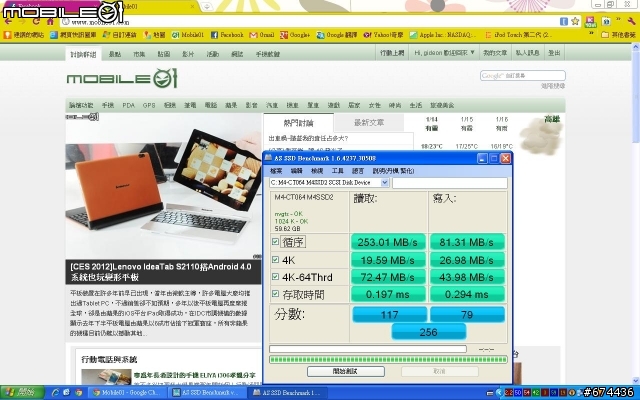Bookmark page with the star icon

[575, 21]
